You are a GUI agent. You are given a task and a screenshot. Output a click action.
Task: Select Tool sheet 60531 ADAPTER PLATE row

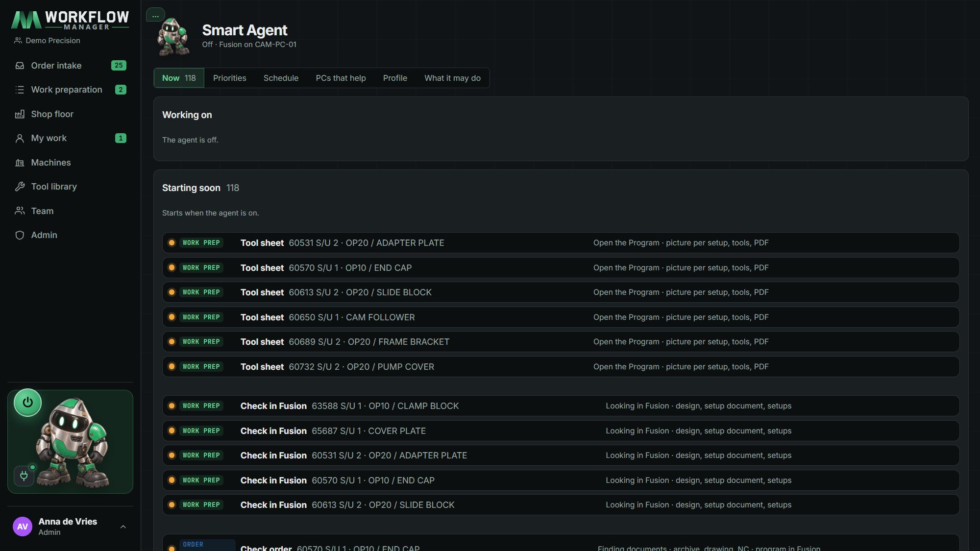(x=561, y=243)
